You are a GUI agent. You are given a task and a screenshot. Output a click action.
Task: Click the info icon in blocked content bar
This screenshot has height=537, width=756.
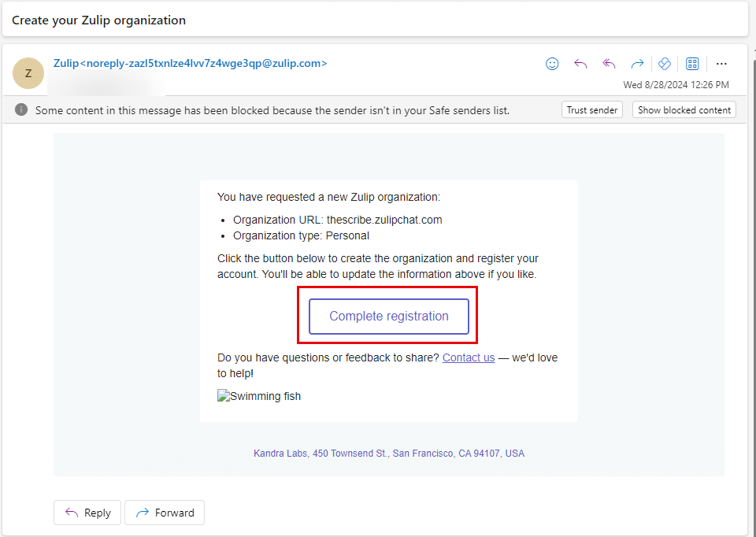pyautogui.click(x=21, y=110)
